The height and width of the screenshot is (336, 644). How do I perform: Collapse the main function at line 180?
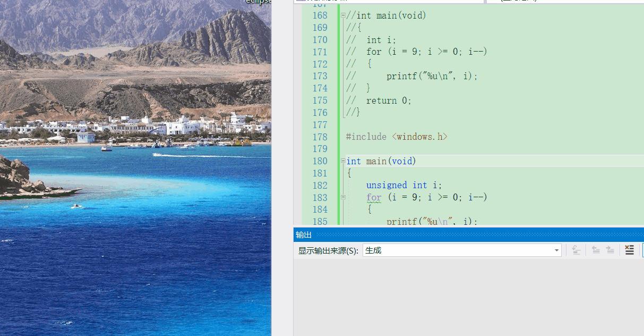(x=343, y=161)
